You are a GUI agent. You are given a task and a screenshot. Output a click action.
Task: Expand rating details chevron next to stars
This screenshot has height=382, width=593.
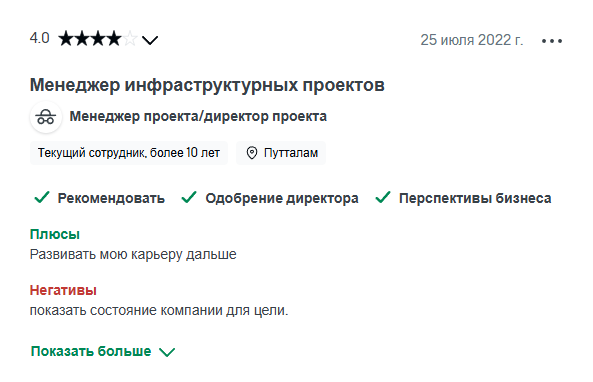(x=150, y=40)
